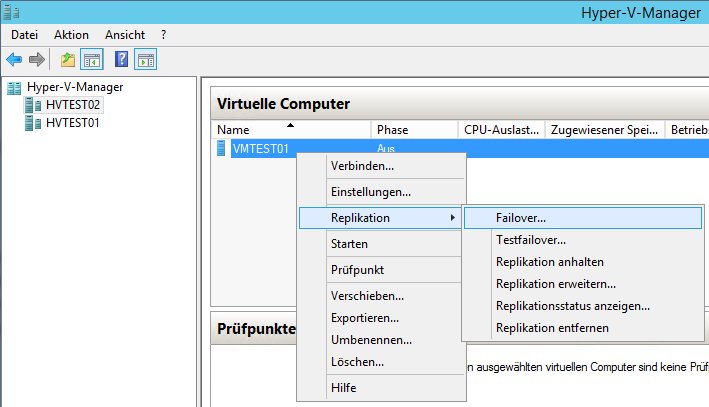Image resolution: width=709 pixels, height=407 pixels.
Task: Open the Aktion menu
Action: (x=71, y=34)
